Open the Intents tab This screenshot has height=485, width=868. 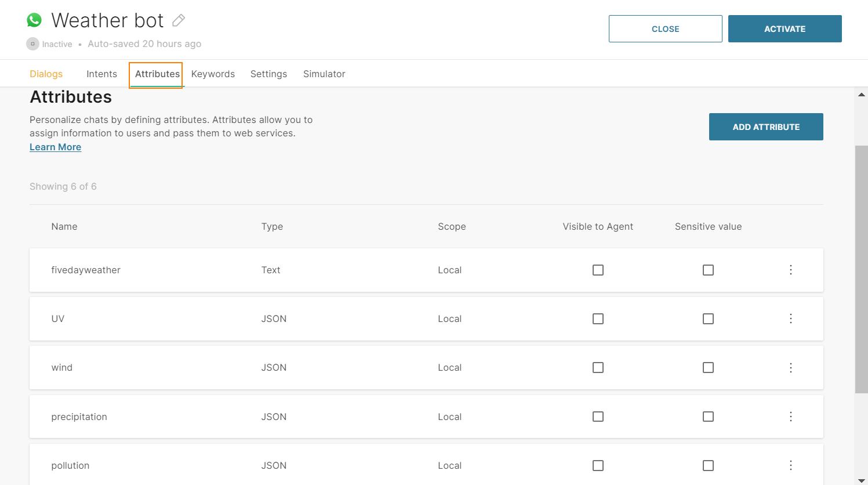(101, 74)
